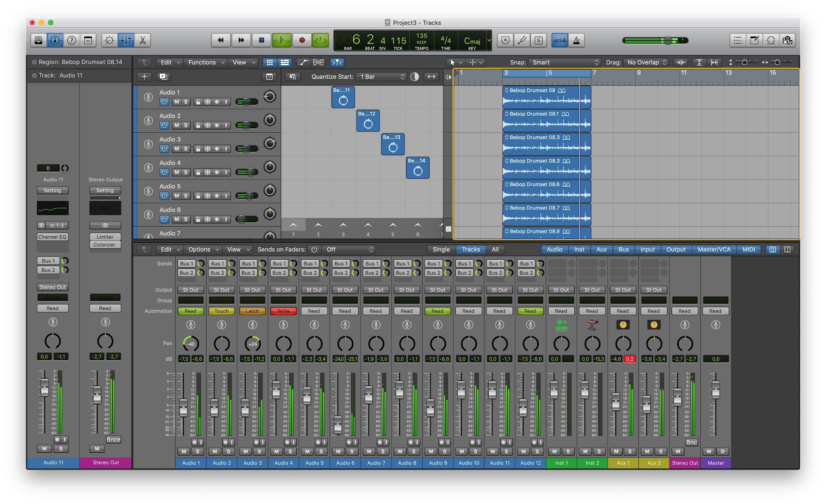Mute the Audio 1 track header

coord(177,102)
